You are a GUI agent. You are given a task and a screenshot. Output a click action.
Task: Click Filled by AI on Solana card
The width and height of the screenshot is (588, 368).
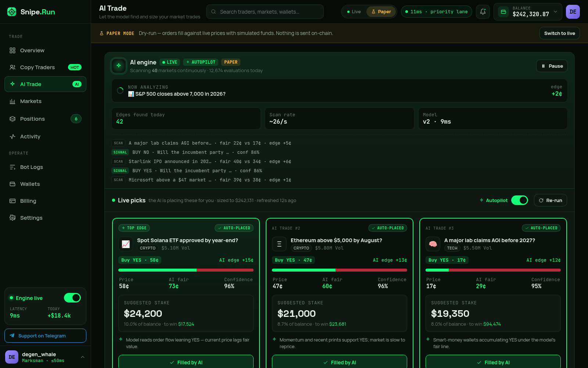(x=186, y=361)
